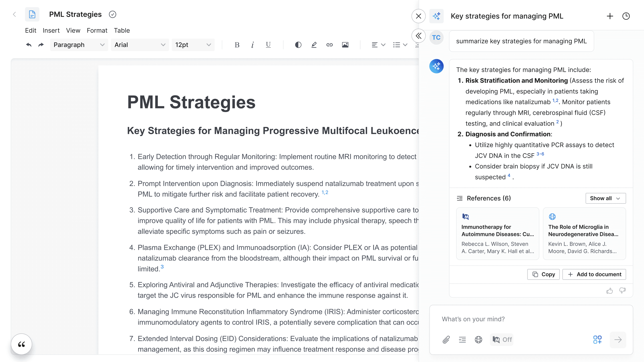The width and height of the screenshot is (644, 362).
Task: Expand the bullet list options arrow
Action: point(405,45)
